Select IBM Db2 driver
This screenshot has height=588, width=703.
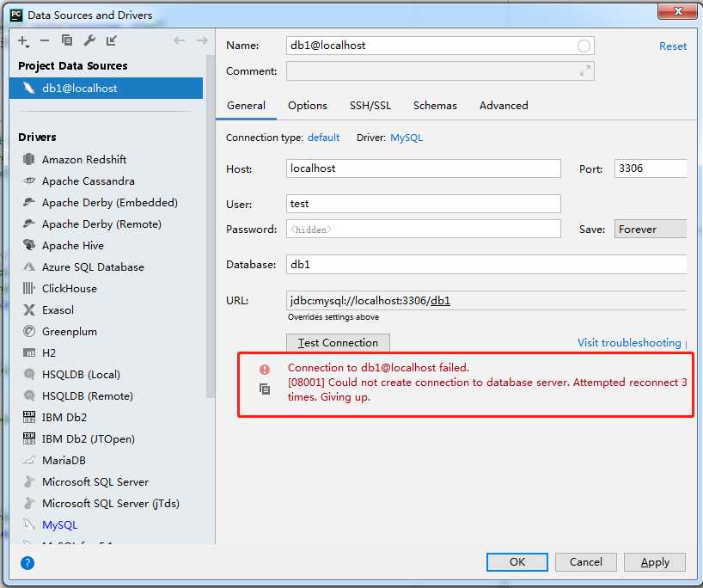click(x=54, y=418)
